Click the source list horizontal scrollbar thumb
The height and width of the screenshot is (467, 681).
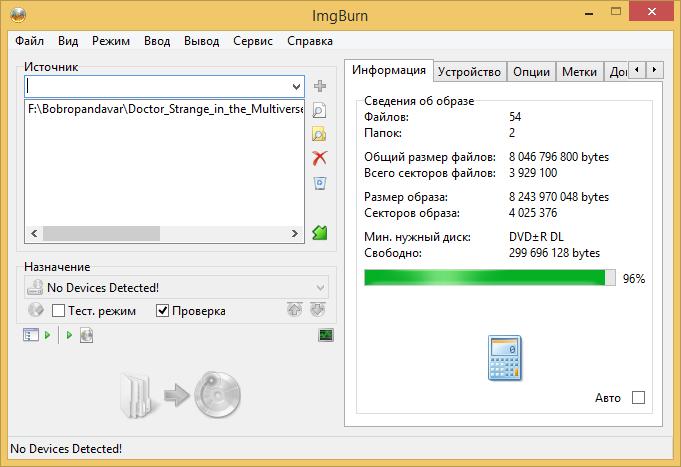pyautogui.click(x=101, y=233)
